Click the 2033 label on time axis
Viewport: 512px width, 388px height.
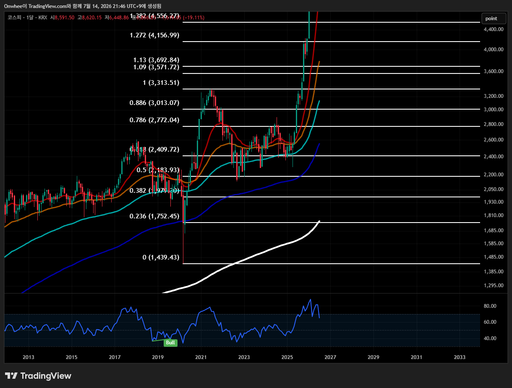click(x=460, y=357)
